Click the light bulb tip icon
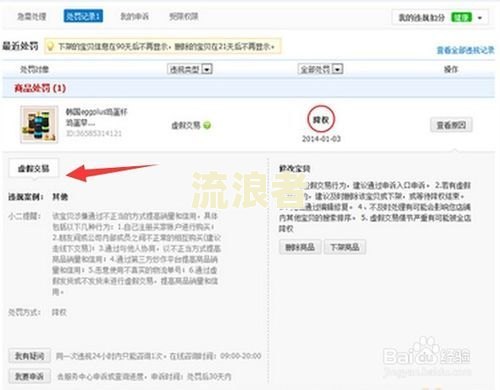 click(50, 46)
